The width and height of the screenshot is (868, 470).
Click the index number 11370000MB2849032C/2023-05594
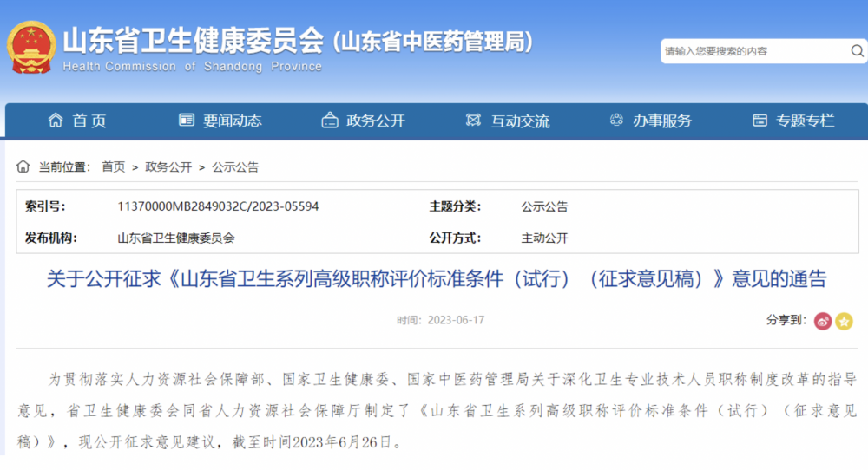[x=218, y=206]
